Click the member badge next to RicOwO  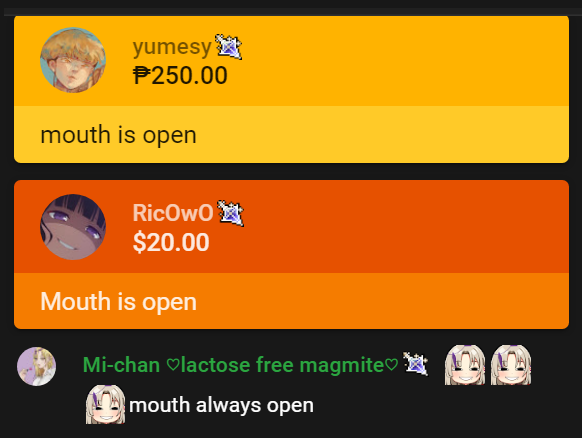[x=230, y=213]
